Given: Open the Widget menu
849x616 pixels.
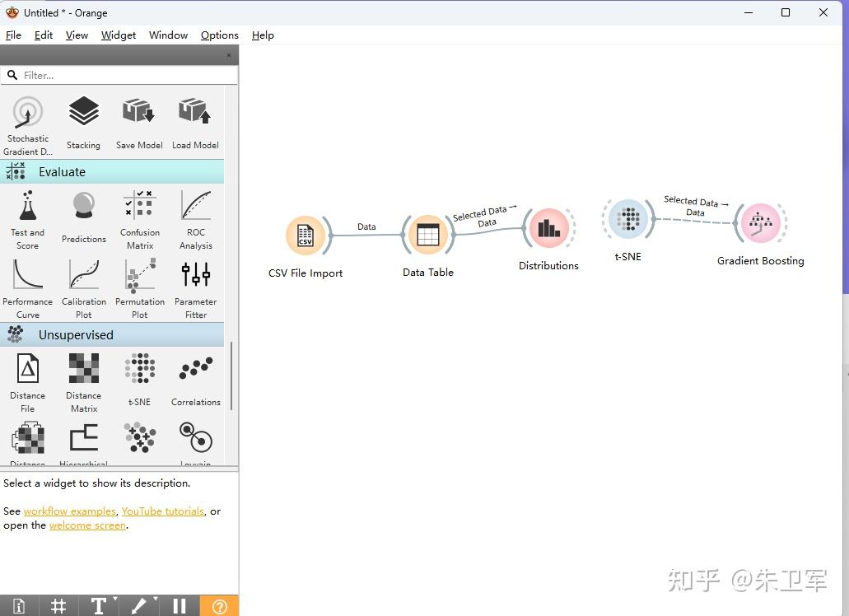Looking at the screenshot, I should click(119, 35).
